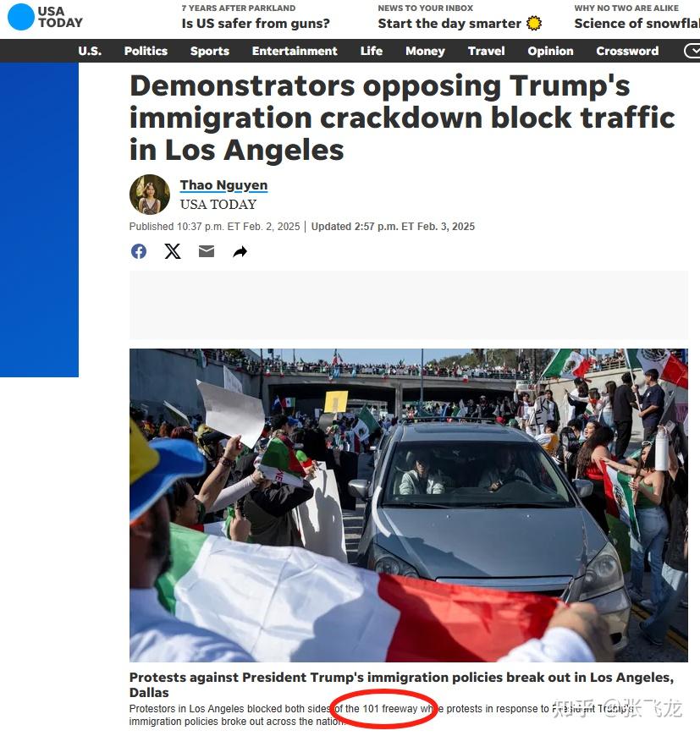Open the Opinion section
700x736 pixels.
[x=550, y=51]
